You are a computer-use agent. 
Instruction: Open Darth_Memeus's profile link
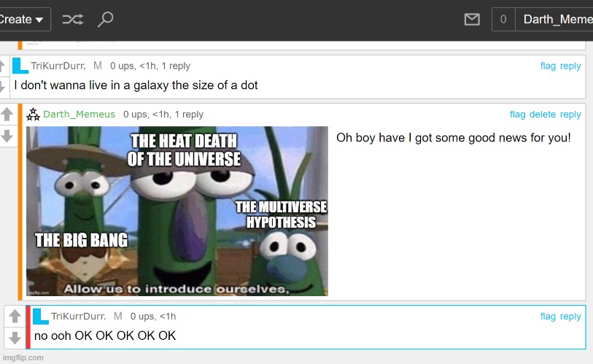pos(79,115)
